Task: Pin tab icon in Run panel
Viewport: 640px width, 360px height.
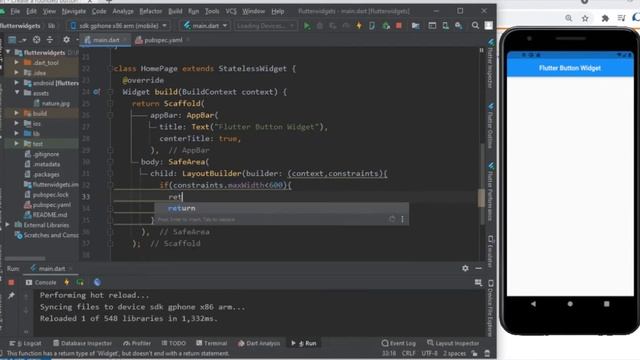Action: [x=11, y=295]
